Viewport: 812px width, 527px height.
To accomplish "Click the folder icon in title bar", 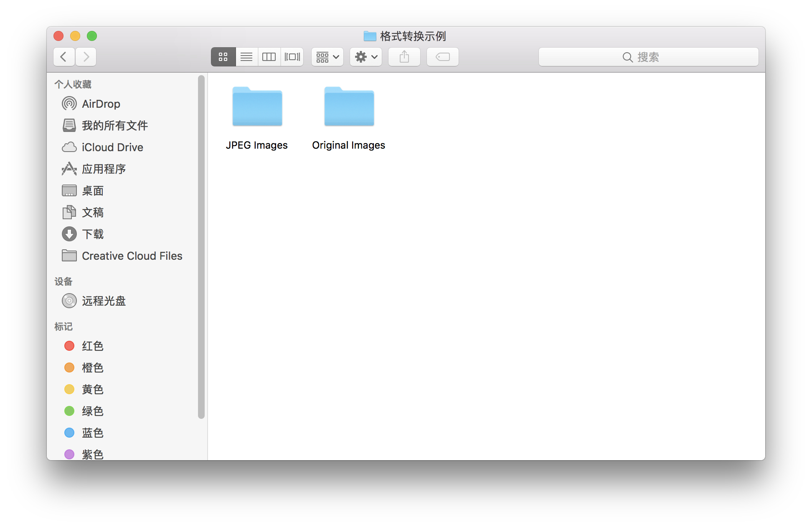I will (370, 36).
